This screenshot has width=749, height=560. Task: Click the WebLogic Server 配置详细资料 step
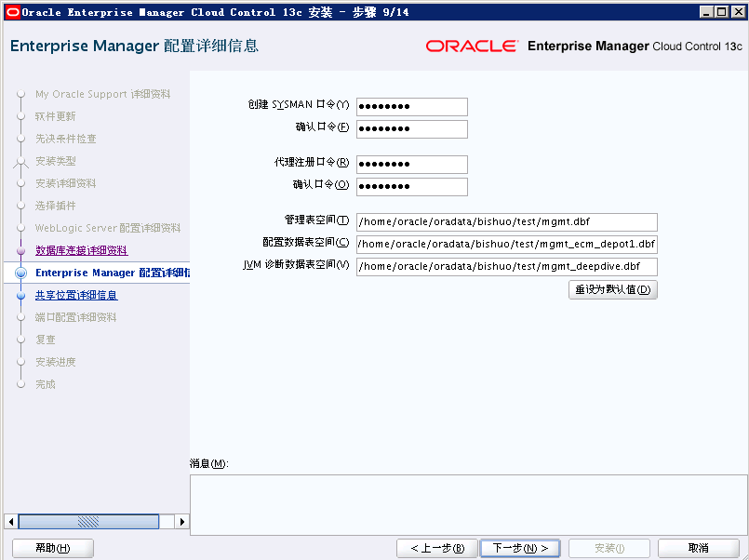coord(108,228)
